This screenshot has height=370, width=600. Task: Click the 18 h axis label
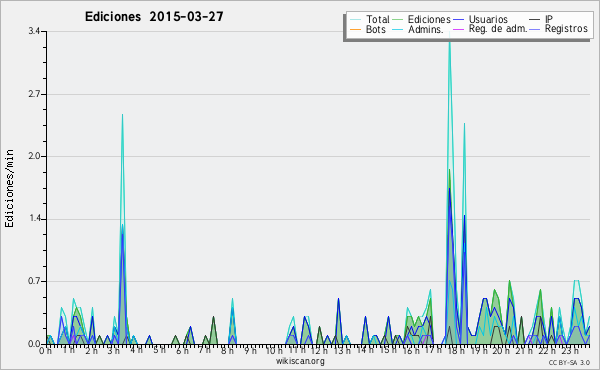pos(452,351)
